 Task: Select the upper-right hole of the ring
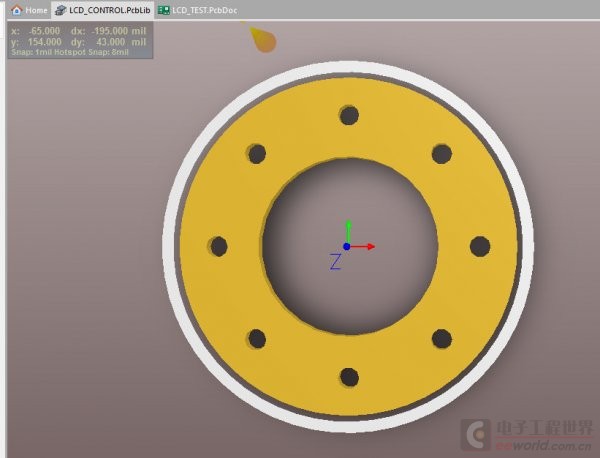442,154
